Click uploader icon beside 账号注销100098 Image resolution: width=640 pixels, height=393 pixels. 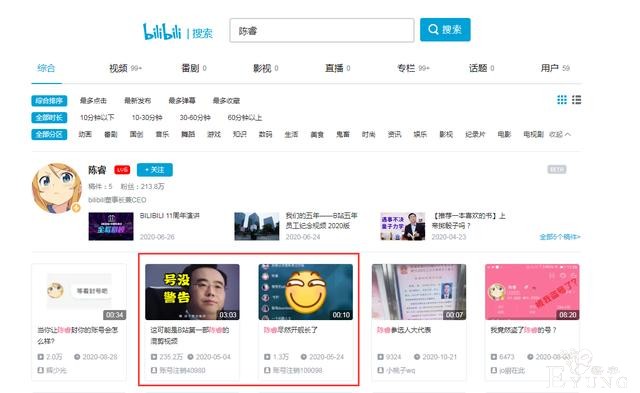267,370
